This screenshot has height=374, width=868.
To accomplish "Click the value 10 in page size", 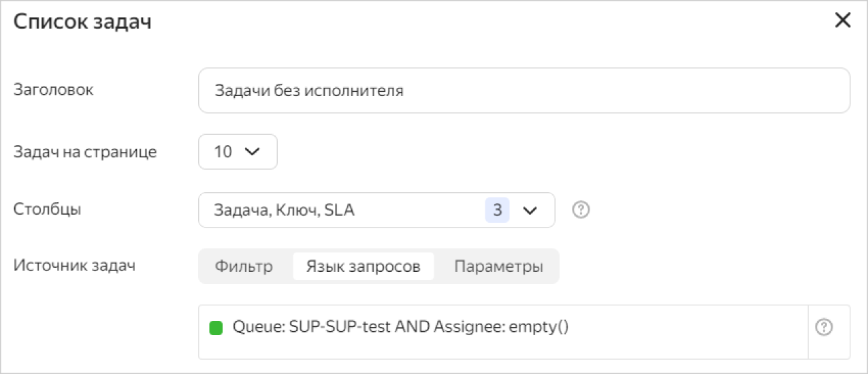I will (x=223, y=152).
